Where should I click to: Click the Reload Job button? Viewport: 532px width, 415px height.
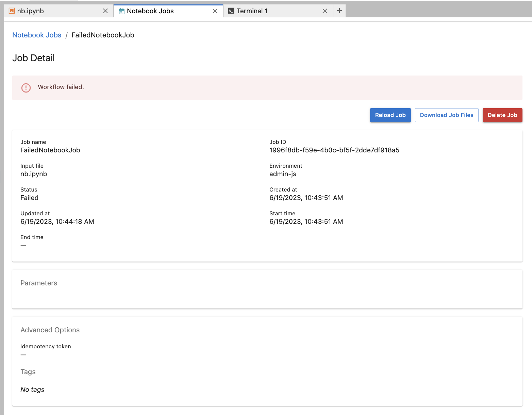point(390,115)
